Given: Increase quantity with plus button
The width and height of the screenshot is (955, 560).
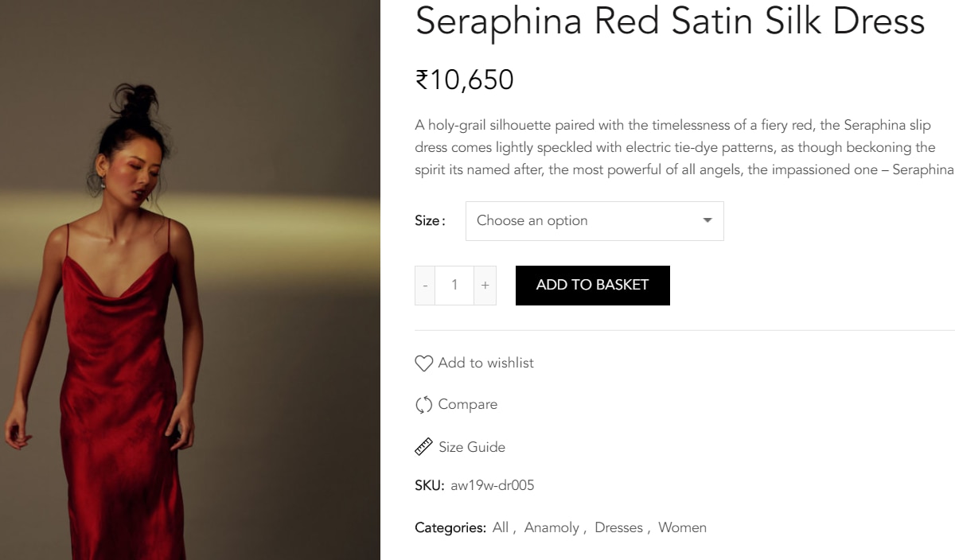Looking at the screenshot, I should coord(485,286).
